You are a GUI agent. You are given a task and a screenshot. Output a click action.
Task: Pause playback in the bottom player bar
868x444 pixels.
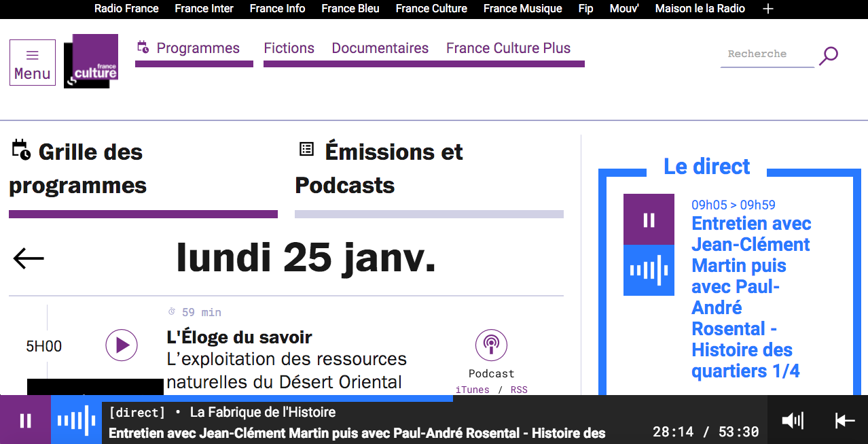[25, 420]
